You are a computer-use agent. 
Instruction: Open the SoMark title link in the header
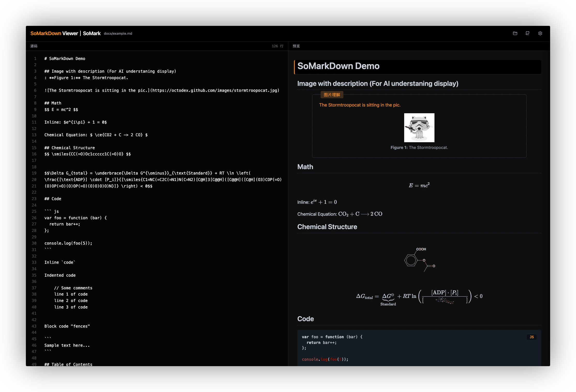pos(92,33)
